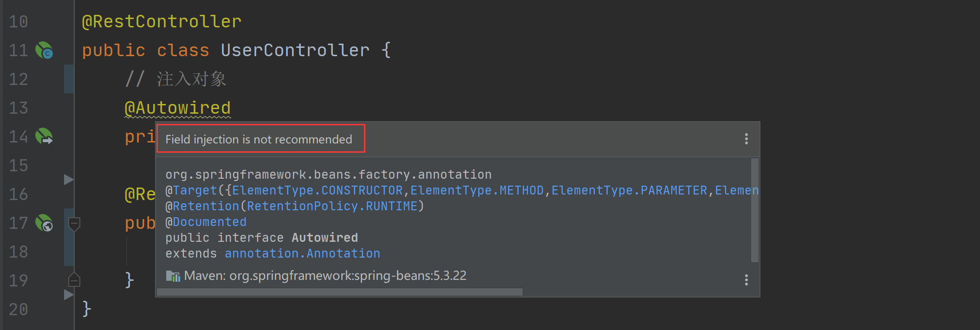Screen dimensions: 980x330
Task: Open the more options menu beside inspection message
Action: (746, 139)
